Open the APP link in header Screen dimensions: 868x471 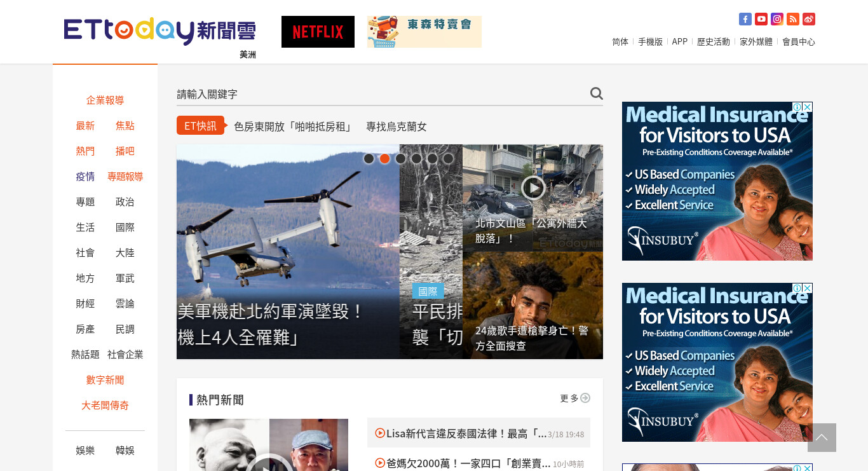tap(680, 41)
